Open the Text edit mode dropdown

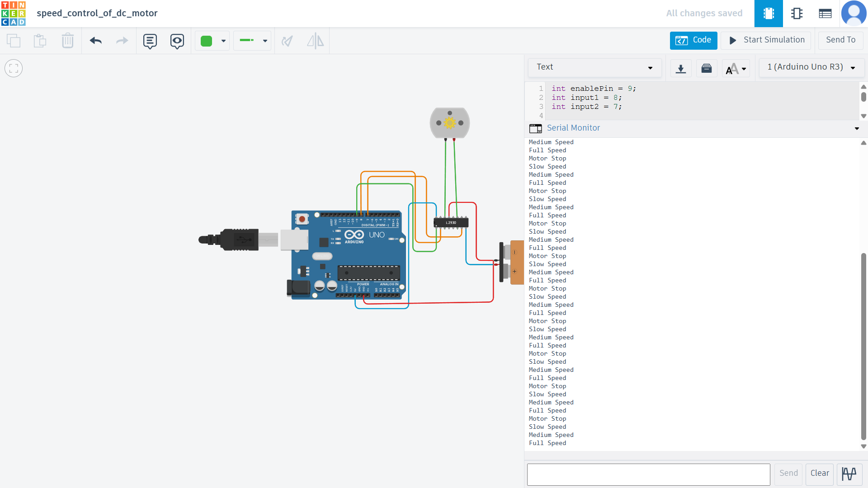[x=594, y=67]
